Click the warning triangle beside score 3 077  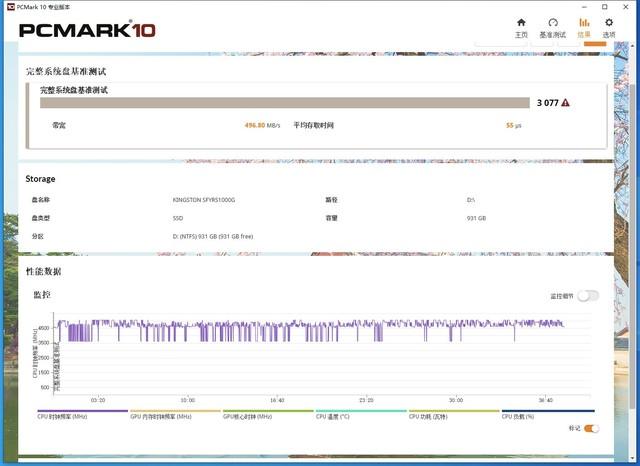click(565, 103)
